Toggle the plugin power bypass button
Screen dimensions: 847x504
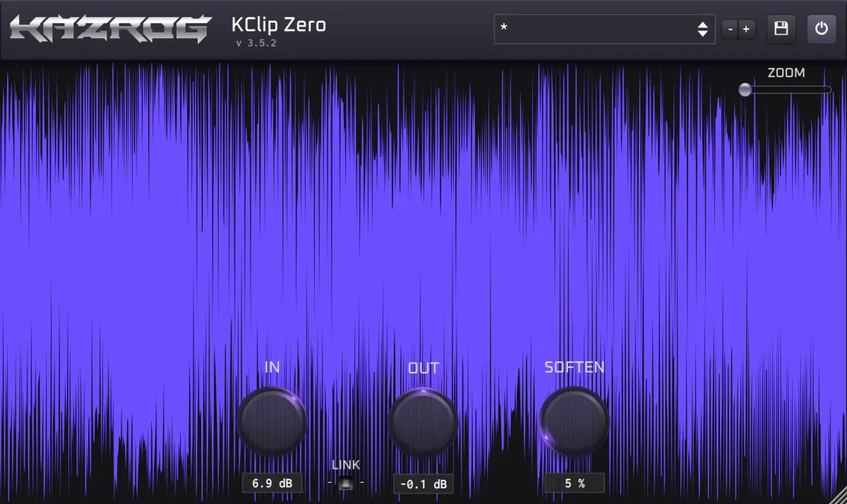point(821,29)
